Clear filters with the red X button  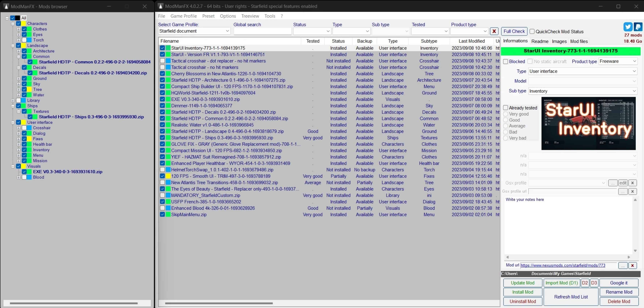[x=494, y=31]
